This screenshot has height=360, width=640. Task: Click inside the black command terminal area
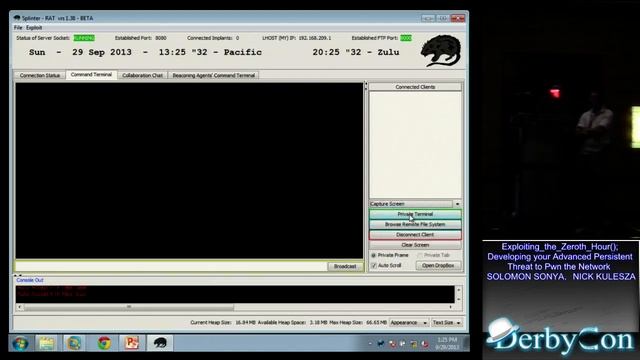189,171
